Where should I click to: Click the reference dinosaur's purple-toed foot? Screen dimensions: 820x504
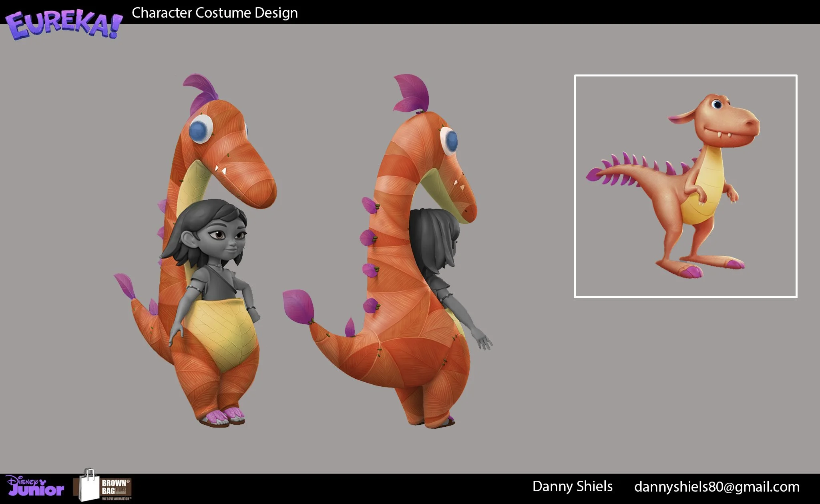click(692, 271)
